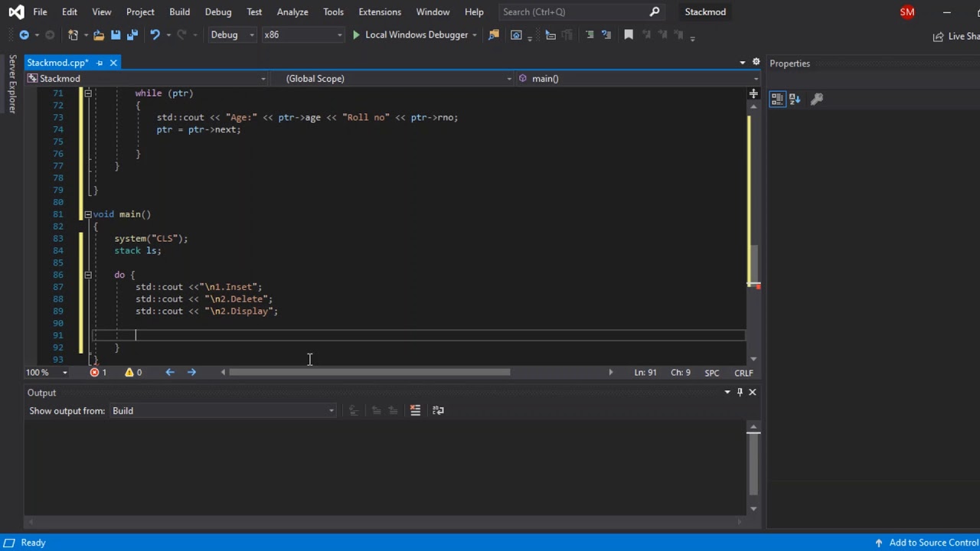The image size is (980, 551).
Task: Click the search magnifier icon in the title bar
Action: point(655,11)
